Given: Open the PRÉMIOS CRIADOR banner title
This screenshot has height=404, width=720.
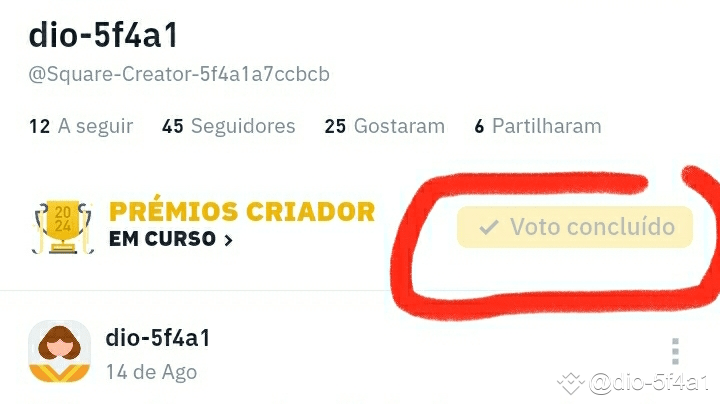Looking at the screenshot, I should click(242, 212).
